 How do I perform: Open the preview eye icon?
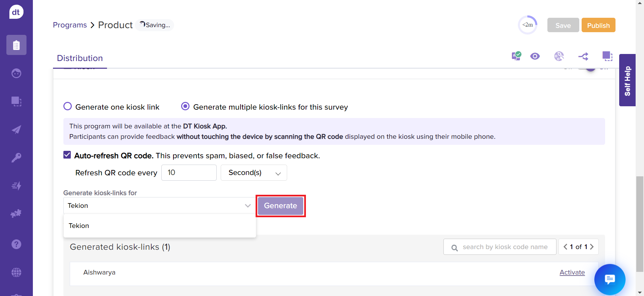[x=535, y=56]
